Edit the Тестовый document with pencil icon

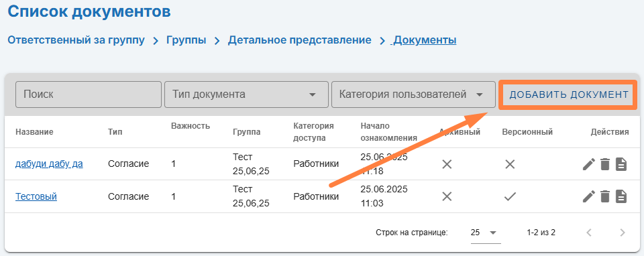pyautogui.click(x=588, y=196)
